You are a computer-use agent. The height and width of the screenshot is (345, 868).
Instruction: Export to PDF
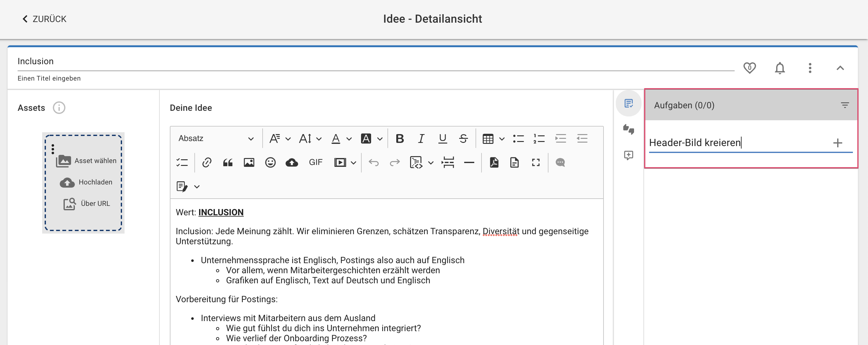(x=494, y=162)
